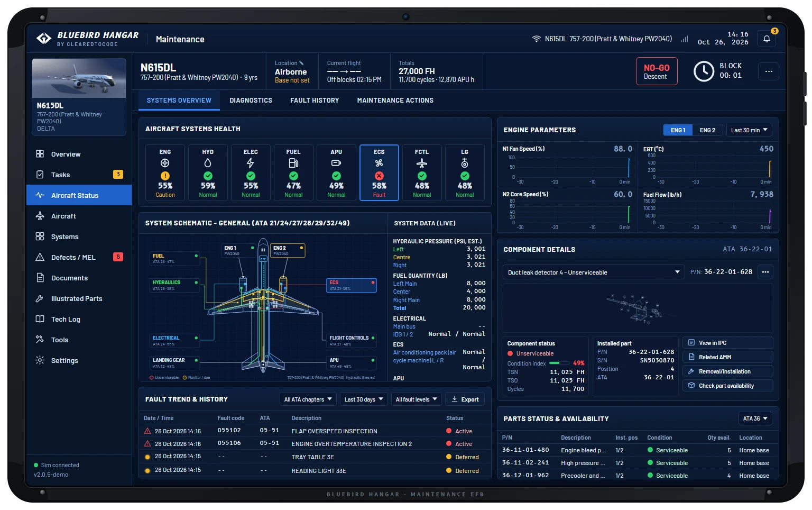Click Removal/Installation button

[x=728, y=371]
